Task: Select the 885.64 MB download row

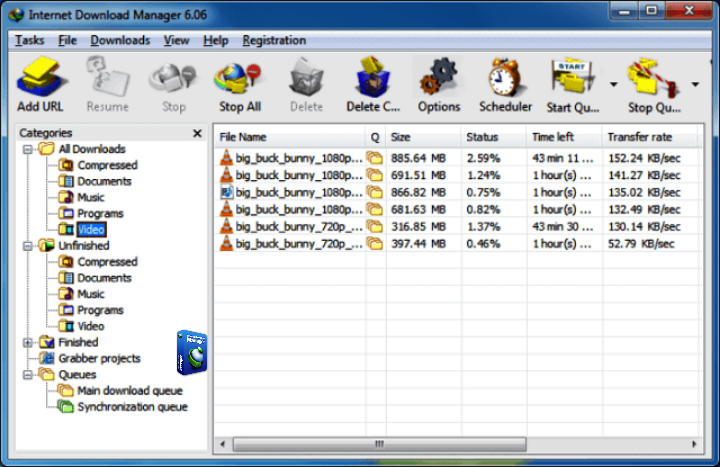Action: 458,158
